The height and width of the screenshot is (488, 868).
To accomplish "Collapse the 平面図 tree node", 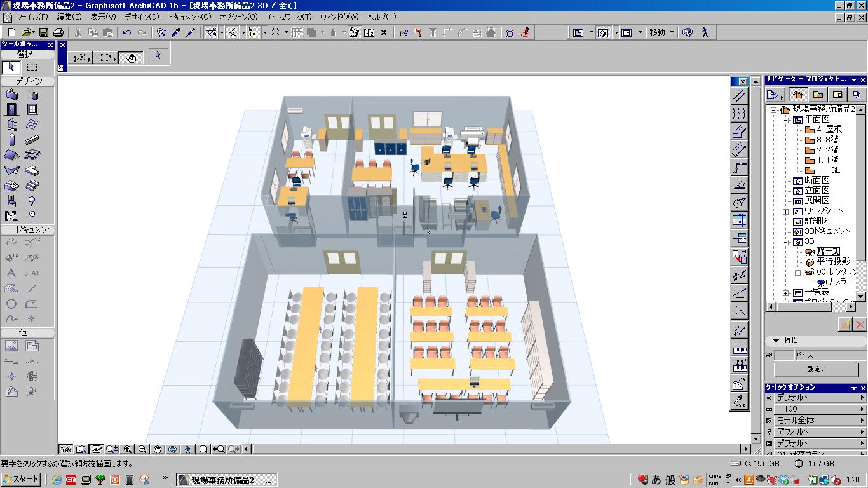I will [785, 119].
